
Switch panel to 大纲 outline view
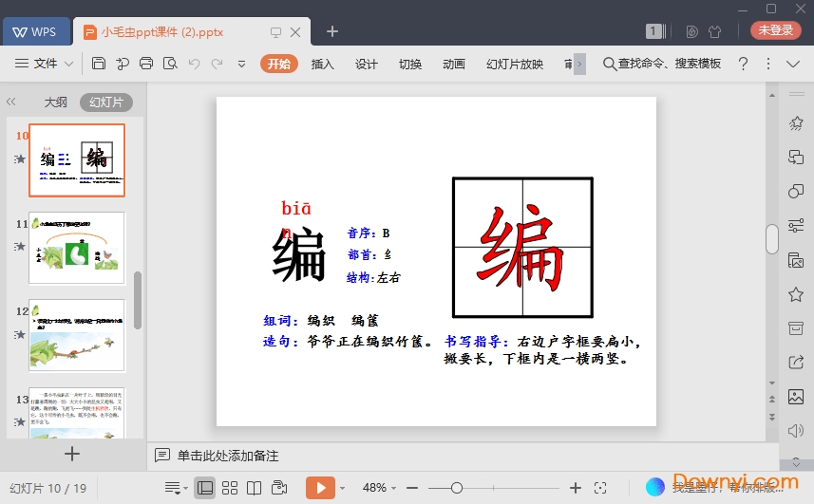pyautogui.click(x=56, y=102)
